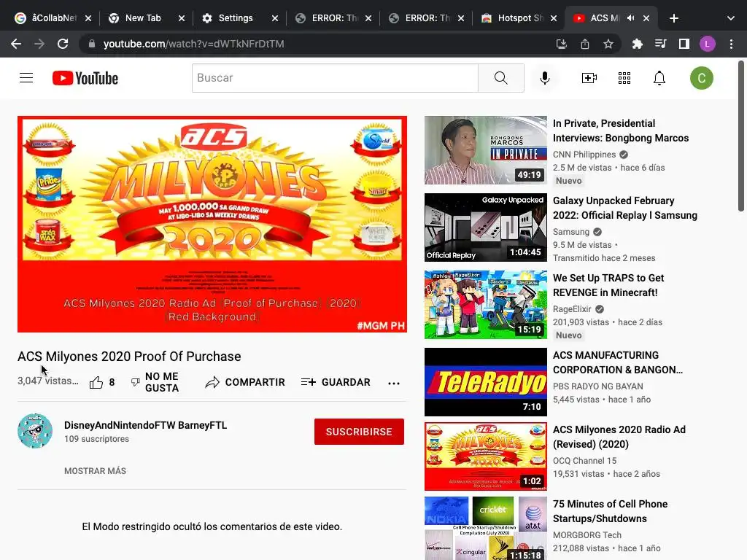Play the ACS Milyones video player
This screenshot has width=747, height=560.
(212, 225)
